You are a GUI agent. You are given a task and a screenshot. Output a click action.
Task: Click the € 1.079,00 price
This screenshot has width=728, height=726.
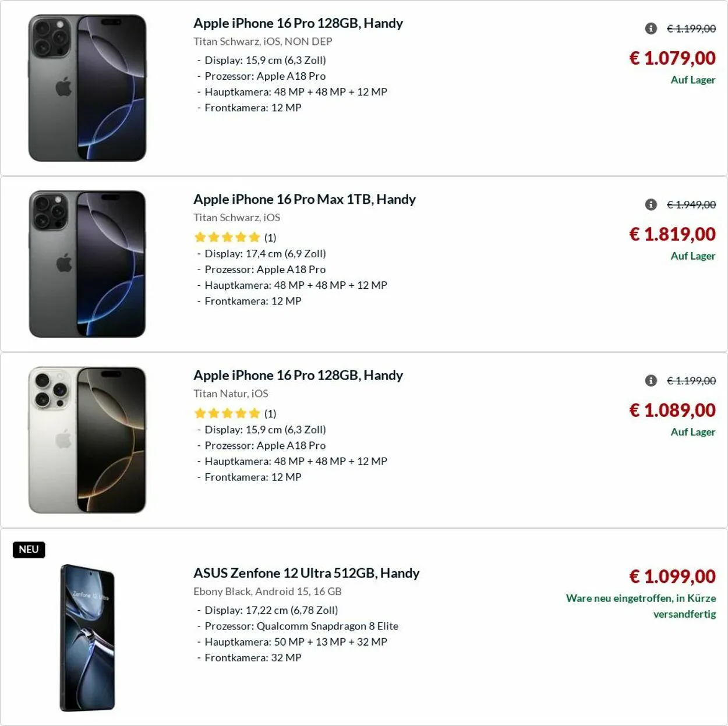672,58
